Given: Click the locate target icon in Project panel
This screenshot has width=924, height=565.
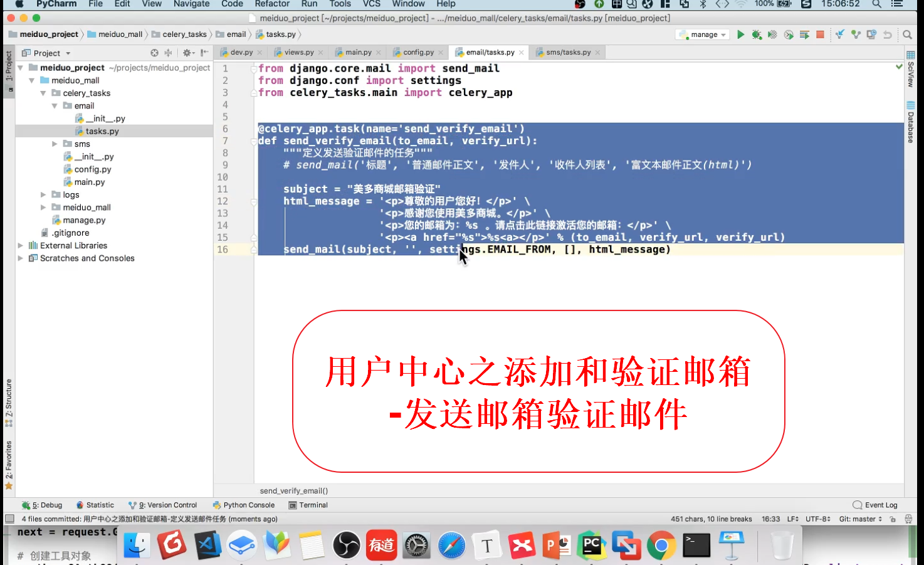Looking at the screenshot, I should (154, 53).
